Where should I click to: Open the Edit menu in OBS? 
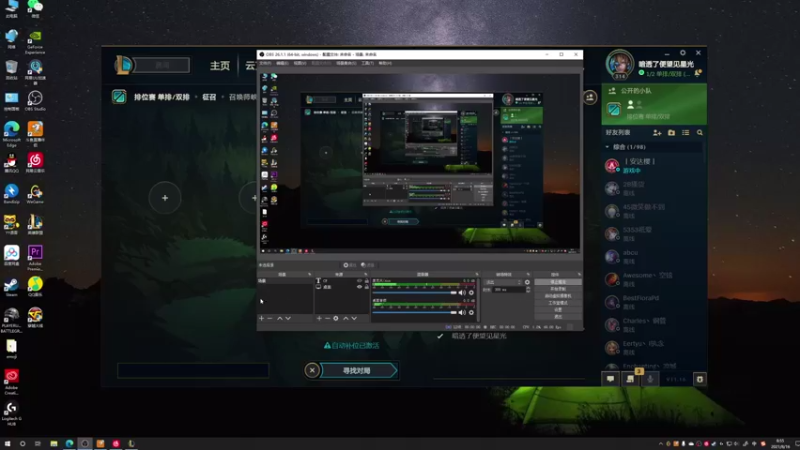pyautogui.click(x=282, y=63)
